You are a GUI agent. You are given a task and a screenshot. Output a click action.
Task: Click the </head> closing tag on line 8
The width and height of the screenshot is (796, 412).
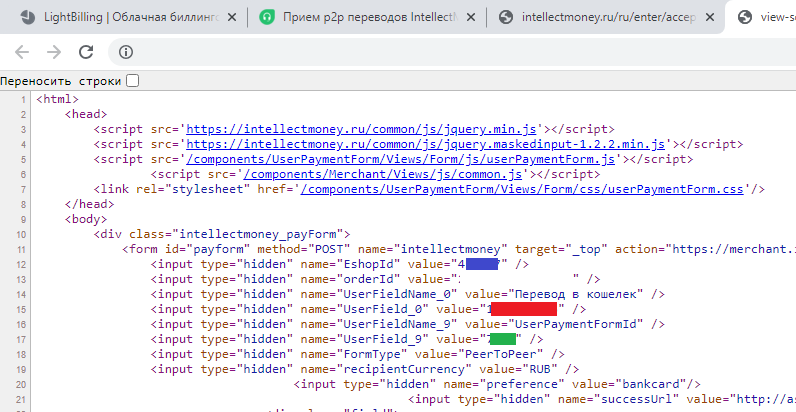89,204
